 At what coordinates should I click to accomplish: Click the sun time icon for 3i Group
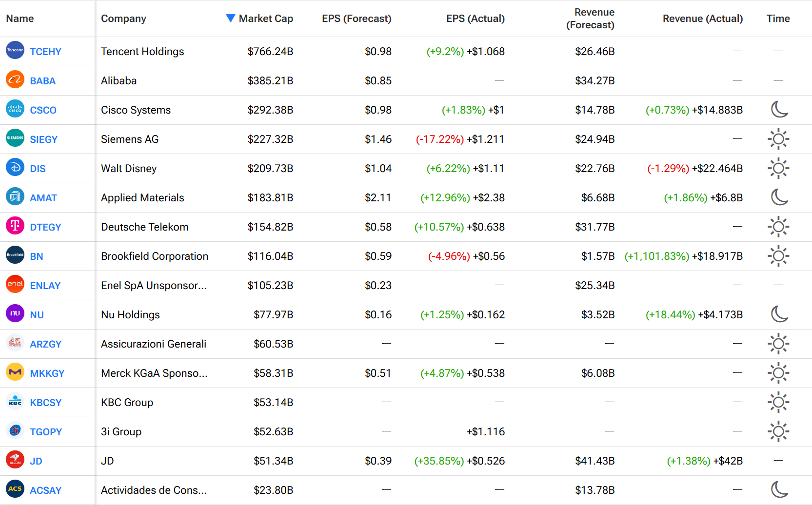click(778, 431)
